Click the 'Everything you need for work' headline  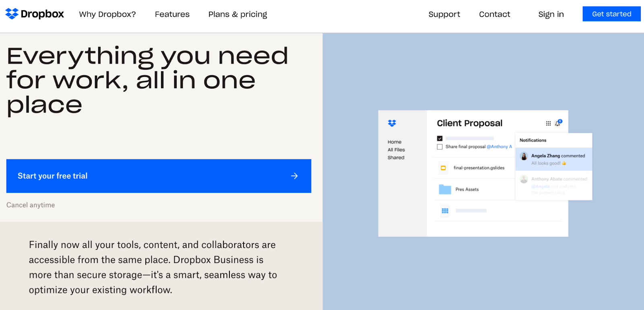[147, 81]
